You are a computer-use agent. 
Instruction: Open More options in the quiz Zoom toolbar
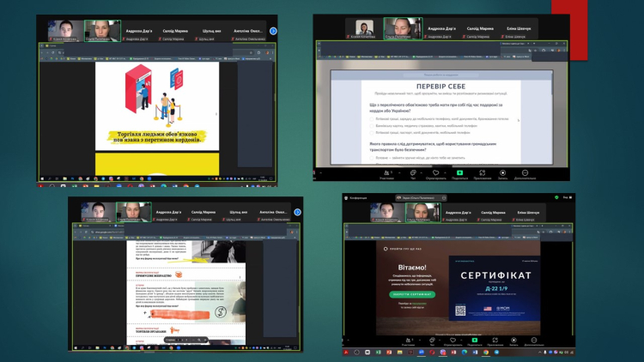point(526,173)
